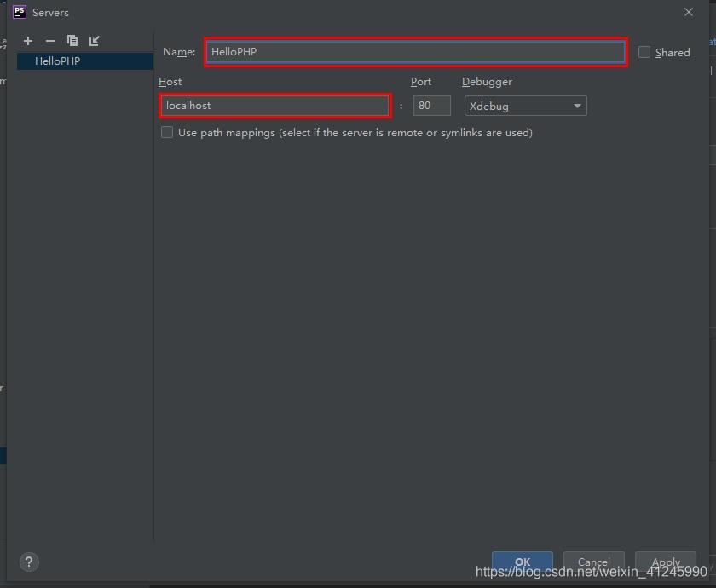Screen dimensions: 716x588
Task: Click the Debugger label above the dropdown
Action: pyautogui.click(x=487, y=82)
